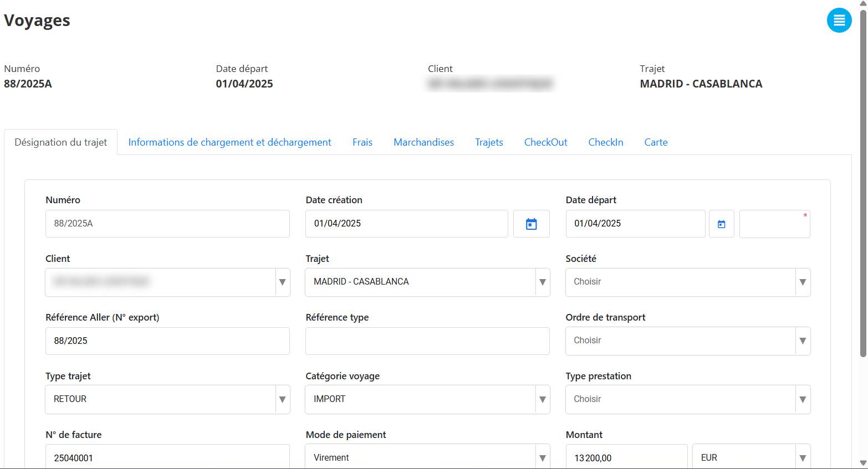Edit the Référence Aller (N° export) field

[167, 341]
